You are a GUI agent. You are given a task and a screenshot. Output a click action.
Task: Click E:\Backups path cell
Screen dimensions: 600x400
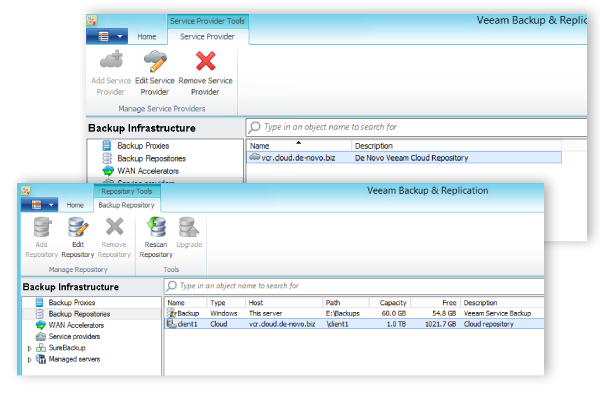[343, 313]
